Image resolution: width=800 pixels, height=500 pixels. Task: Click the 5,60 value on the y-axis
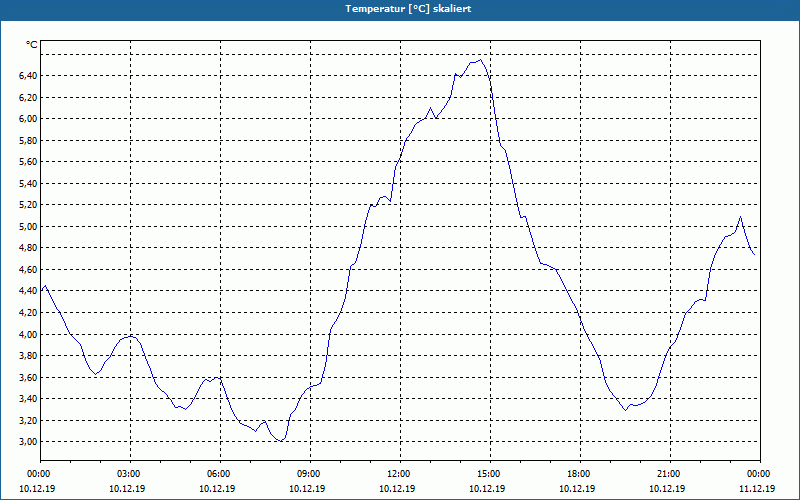(29, 162)
